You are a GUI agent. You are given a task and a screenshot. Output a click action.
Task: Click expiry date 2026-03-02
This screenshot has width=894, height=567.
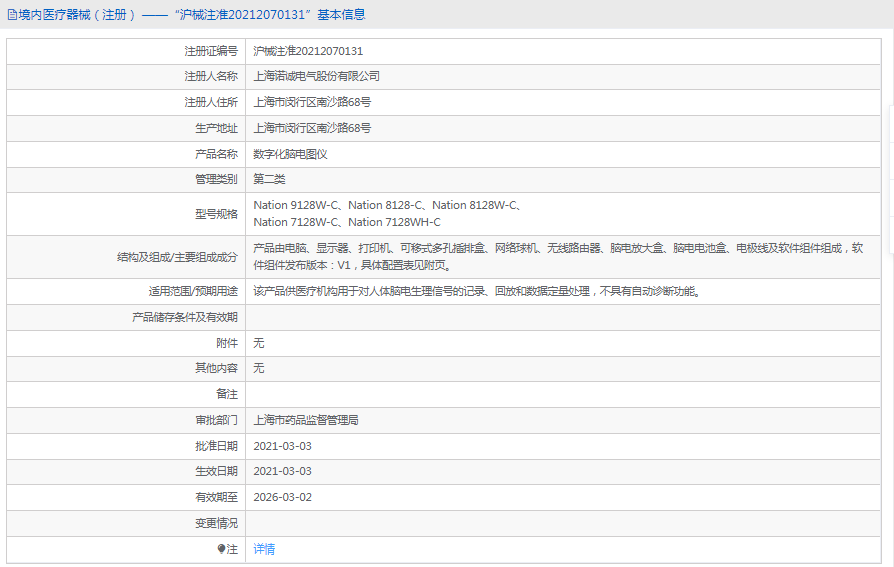pyautogui.click(x=282, y=497)
